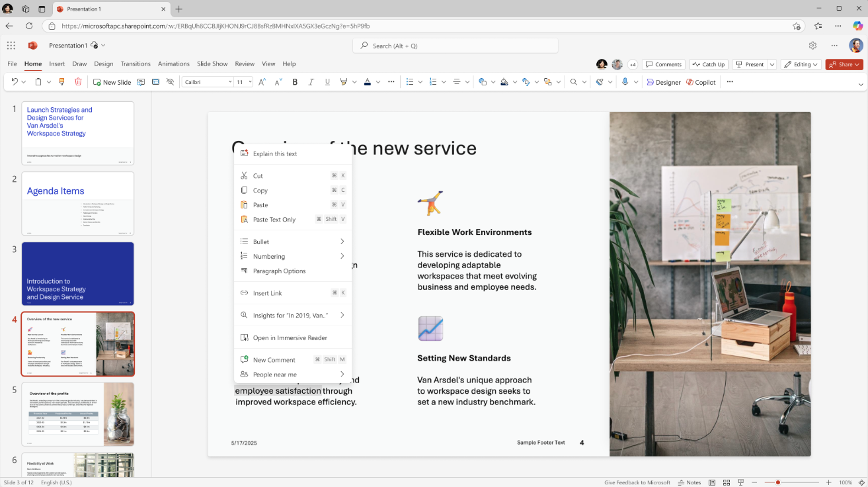Toggle Underline formatting
The width and height of the screenshot is (868, 487).
pos(327,82)
